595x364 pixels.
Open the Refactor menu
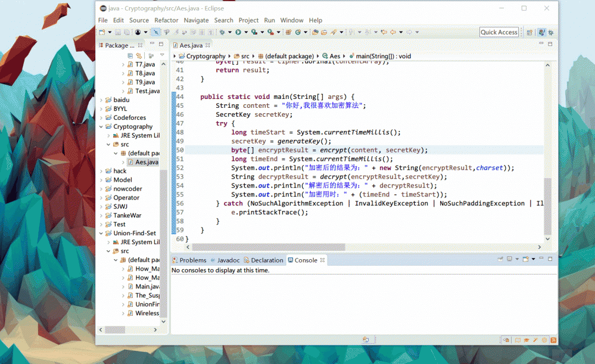166,20
